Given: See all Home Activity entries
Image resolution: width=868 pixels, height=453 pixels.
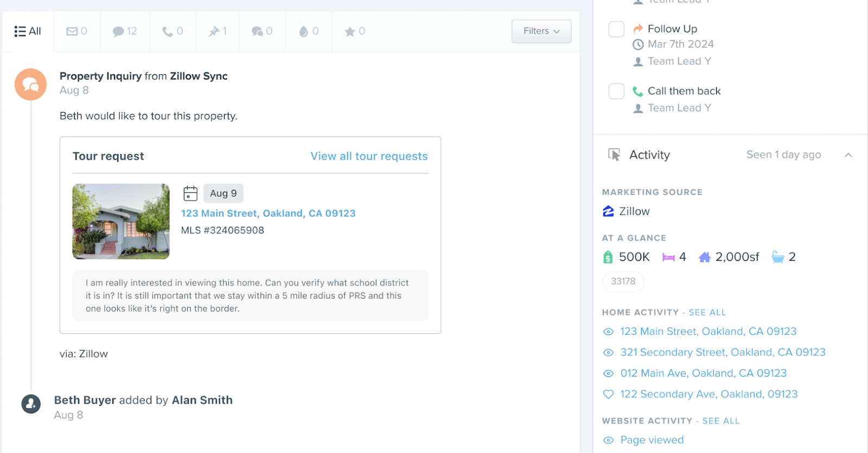Looking at the screenshot, I should [707, 312].
